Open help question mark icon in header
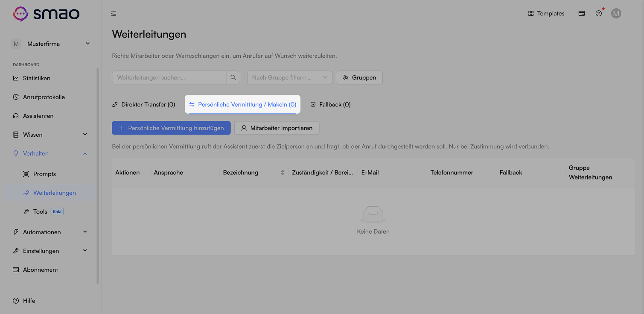644x314 pixels. click(599, 14)
